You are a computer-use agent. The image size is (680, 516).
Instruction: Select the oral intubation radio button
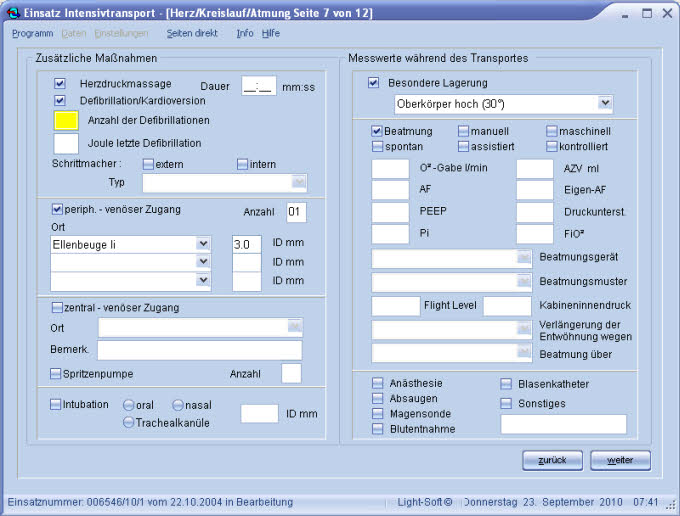click(129, 405)
